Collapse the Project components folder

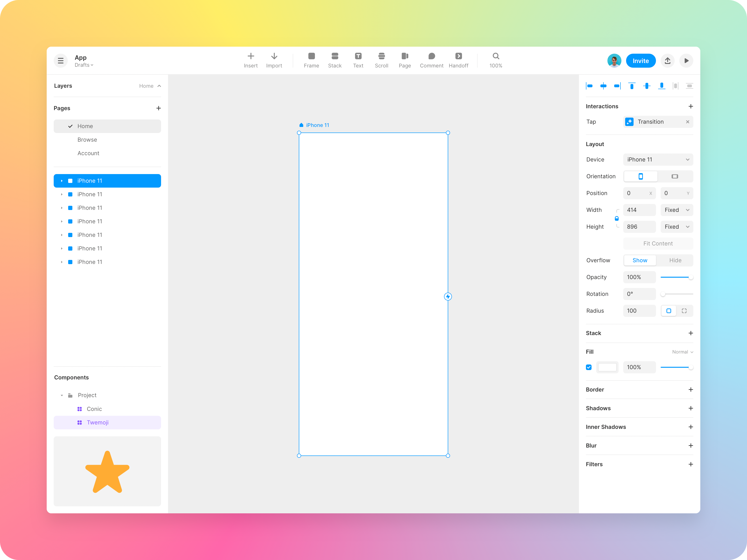[x=62, y=395]
